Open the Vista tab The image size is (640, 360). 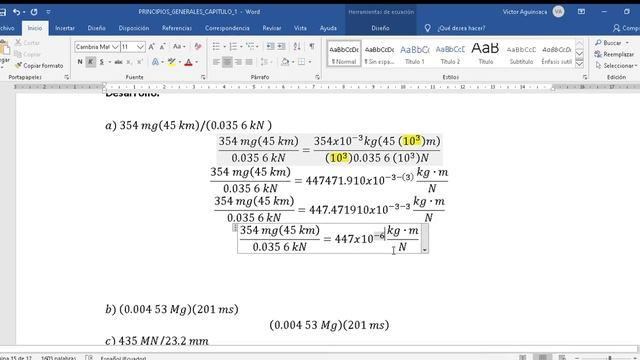coord(300,28)
